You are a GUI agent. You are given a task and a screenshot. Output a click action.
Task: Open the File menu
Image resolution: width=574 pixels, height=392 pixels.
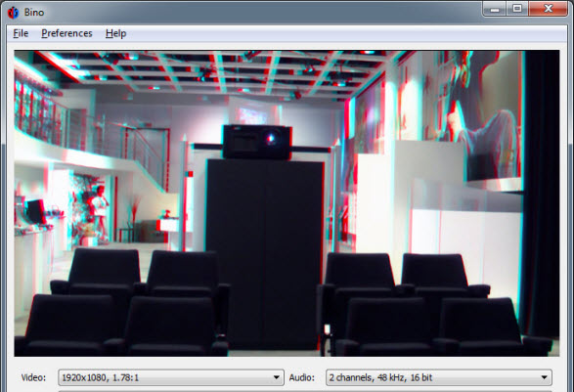(21, 33)
